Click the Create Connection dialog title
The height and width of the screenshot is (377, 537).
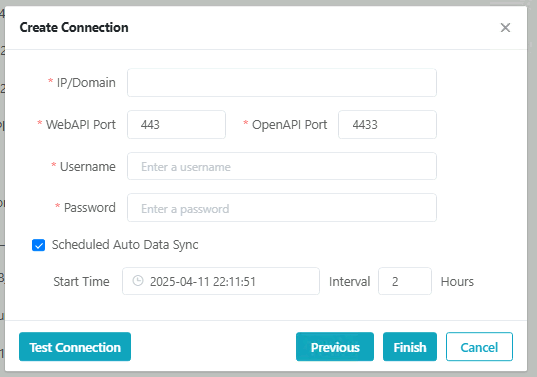pyautogui.click(x=74, y=27)
